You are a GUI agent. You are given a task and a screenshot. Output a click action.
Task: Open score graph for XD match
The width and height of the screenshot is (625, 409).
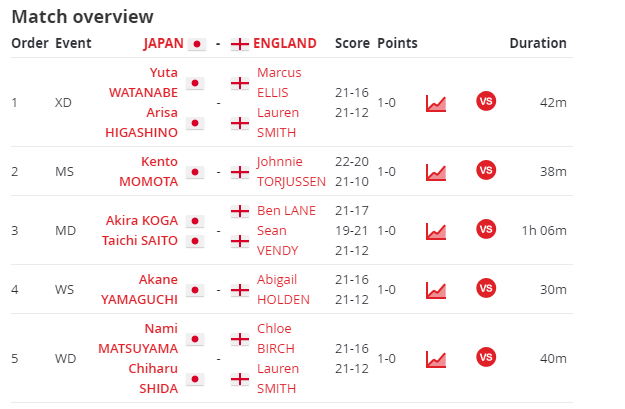point(436,103)
